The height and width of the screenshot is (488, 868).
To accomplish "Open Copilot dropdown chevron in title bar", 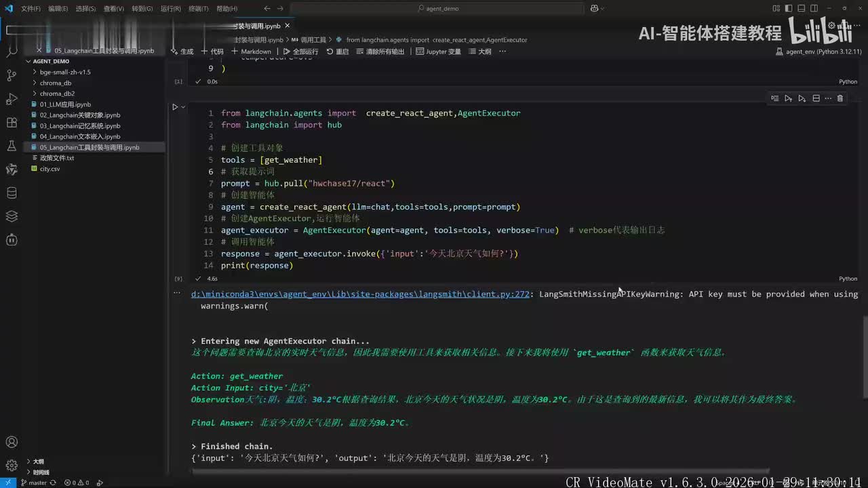I will tap(604, 9).
